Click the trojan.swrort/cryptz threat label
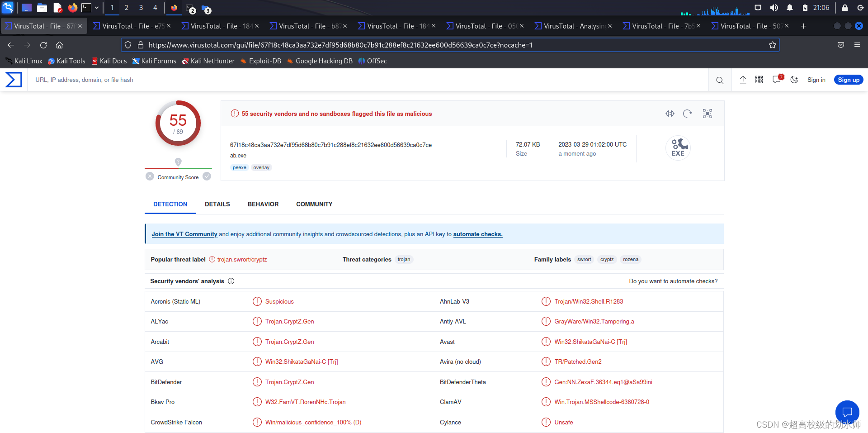Screen dimensions: 868x433 242,259
